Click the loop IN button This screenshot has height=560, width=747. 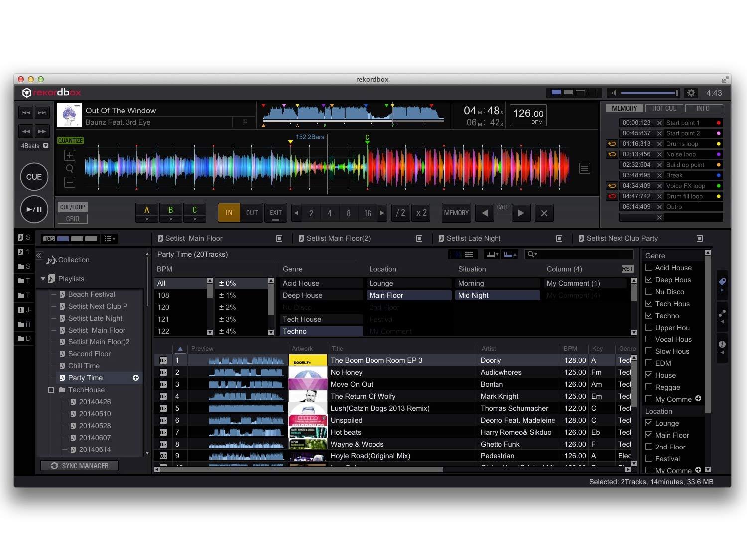(229, 213)
